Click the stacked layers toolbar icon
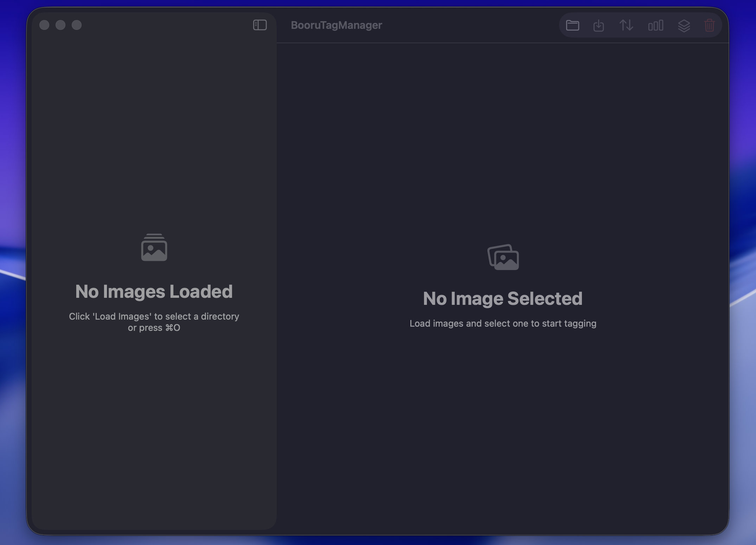The image size is (756, 545). coord(684,26)
